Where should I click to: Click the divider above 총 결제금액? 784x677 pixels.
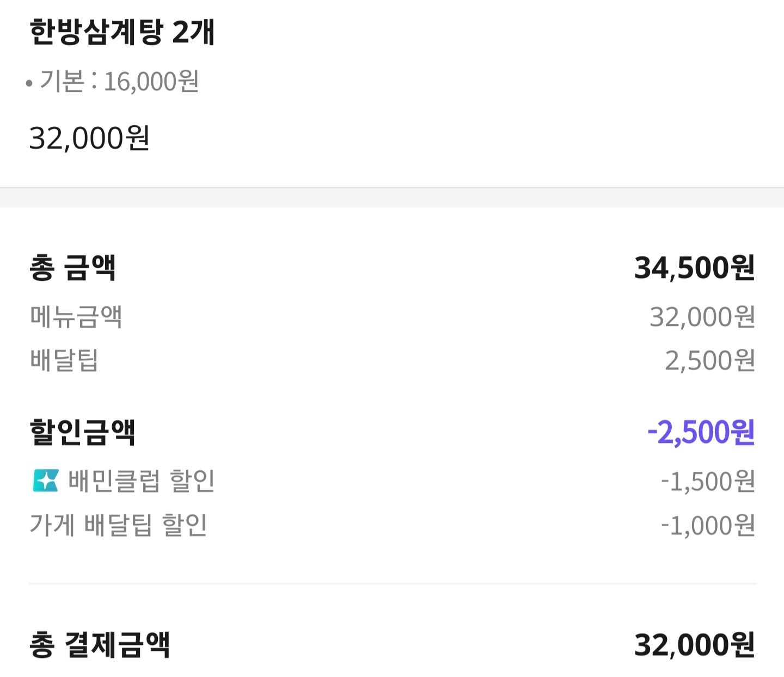pos(392,584)
